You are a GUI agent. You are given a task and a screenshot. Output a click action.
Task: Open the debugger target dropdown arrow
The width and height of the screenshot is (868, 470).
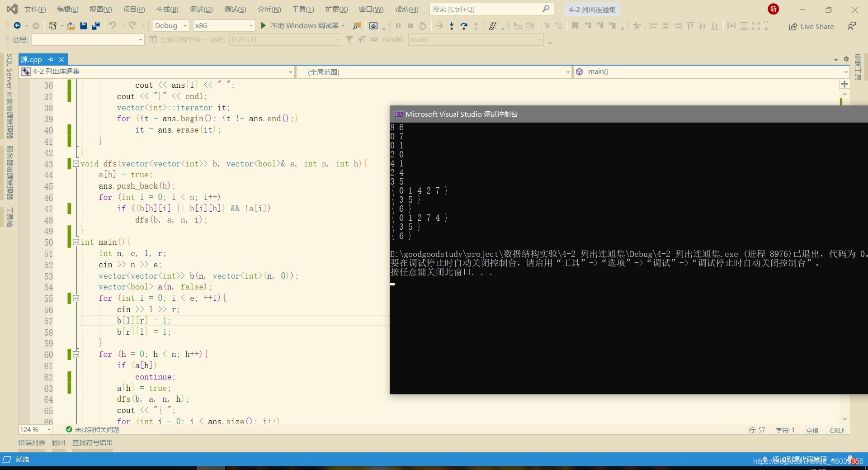(343, 26)
